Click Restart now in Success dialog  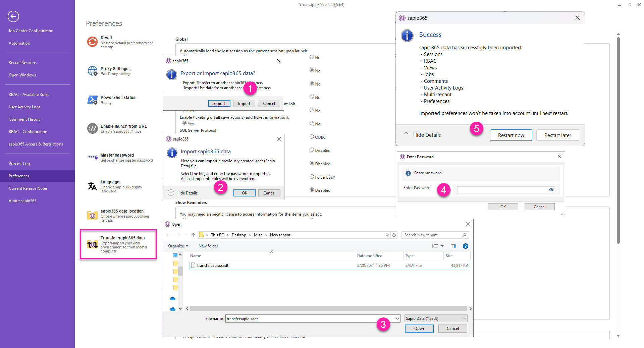click(511, 135)
